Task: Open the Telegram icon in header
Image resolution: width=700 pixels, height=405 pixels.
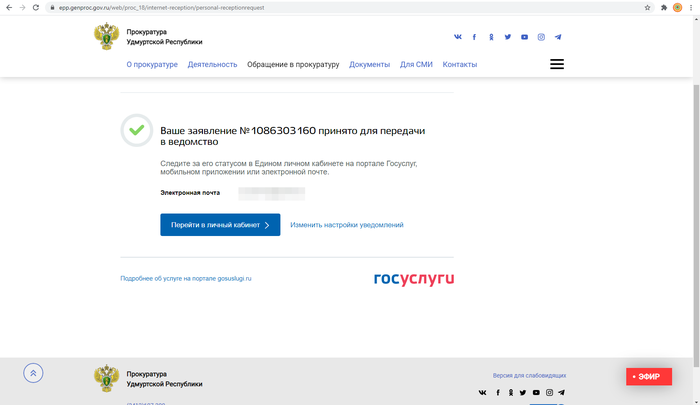Action: [x=558, y=37]
